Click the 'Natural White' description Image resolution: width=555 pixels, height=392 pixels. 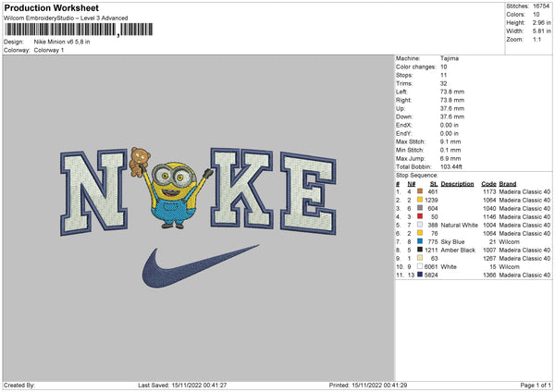[460, 225]
